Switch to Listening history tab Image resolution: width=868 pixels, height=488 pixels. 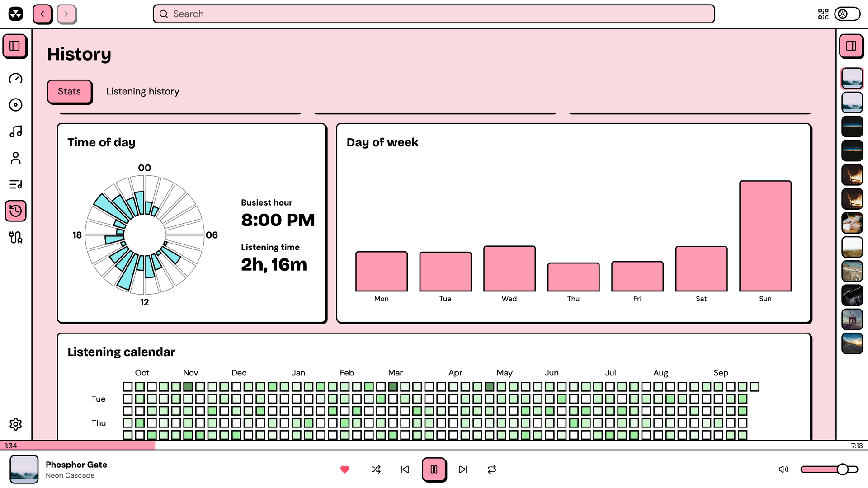click(143, 91)
